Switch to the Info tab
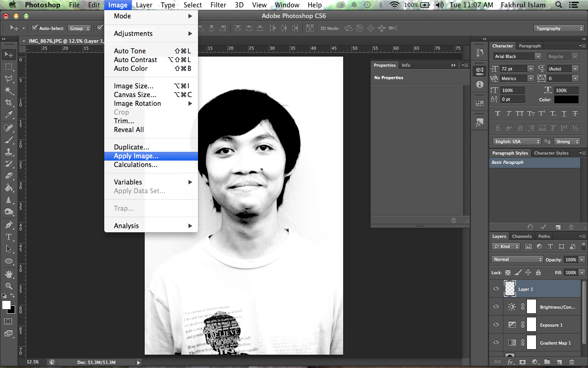The image size is (588, 368). pyautogui.click(x=406, y=65)
